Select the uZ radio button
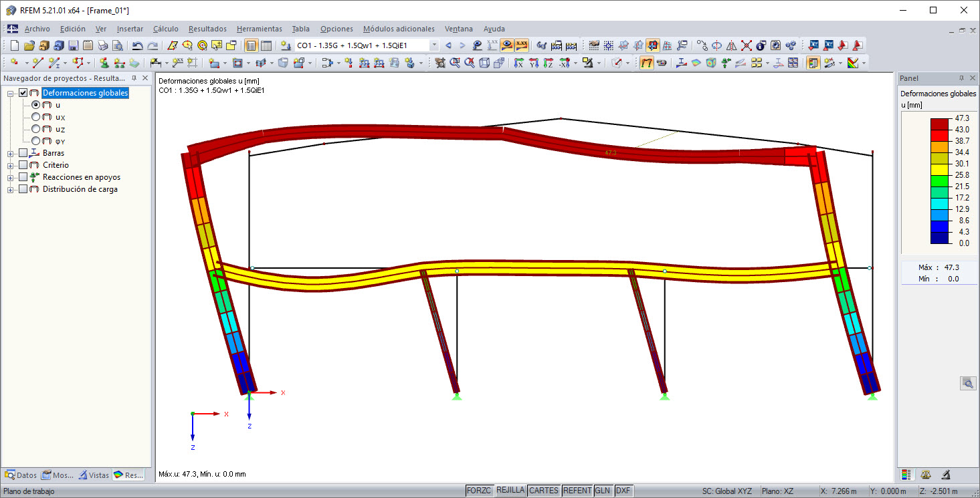The image size is (980, 498). coord(36,129)
